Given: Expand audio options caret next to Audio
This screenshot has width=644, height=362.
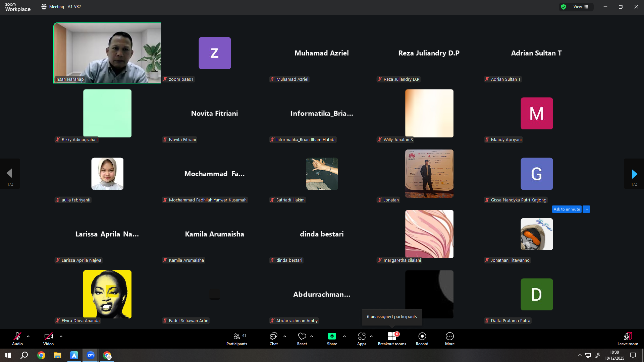Looking at the screenshot, I should [x=28, y=336].
